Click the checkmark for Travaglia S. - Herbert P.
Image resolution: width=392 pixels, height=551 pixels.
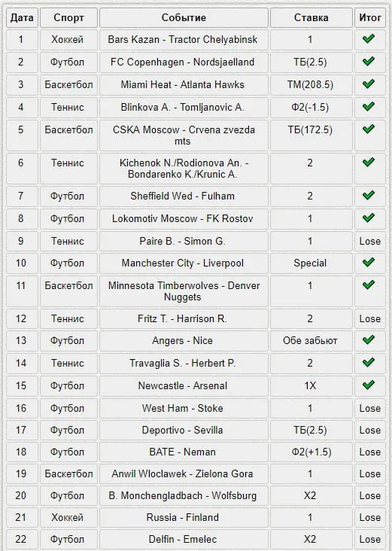[369, 362]
